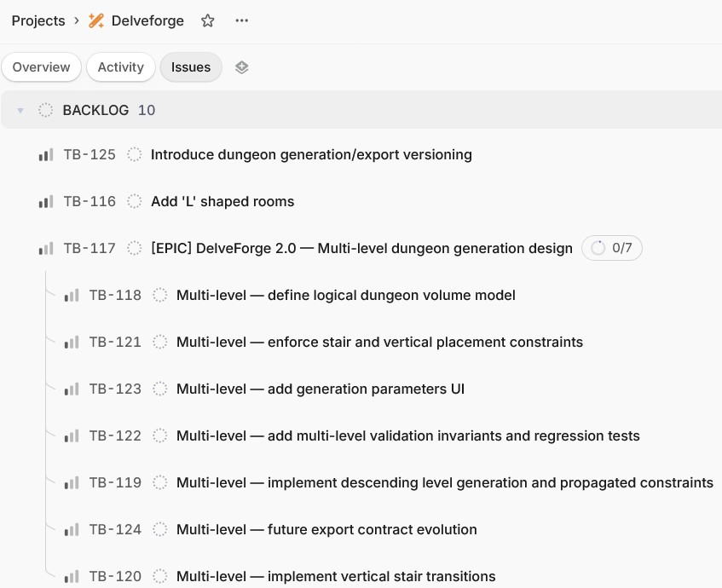
Task: Open 'Multi-level — implement vertical stair transitions'
Action: tap(336, 576)
